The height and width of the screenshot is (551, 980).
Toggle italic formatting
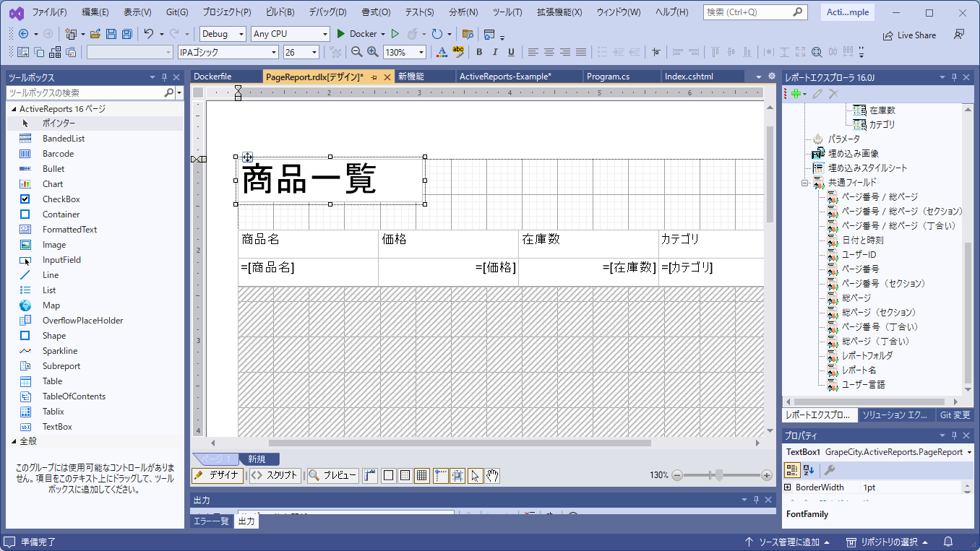pyautogui.click(x=495, y=52)
